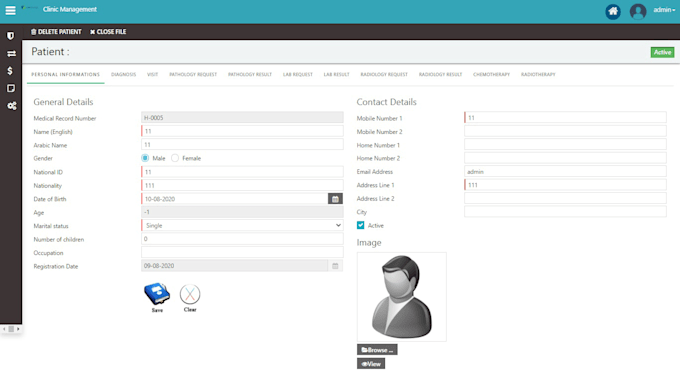This screenshot has height=376, width=680.
Task: Uncheck the Active checkbox
Action: click(360, 225)
